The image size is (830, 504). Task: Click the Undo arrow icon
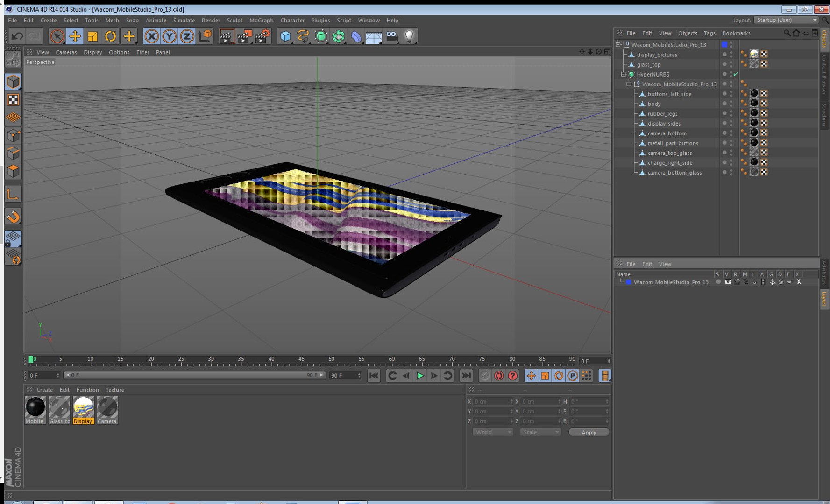[17, 36]
